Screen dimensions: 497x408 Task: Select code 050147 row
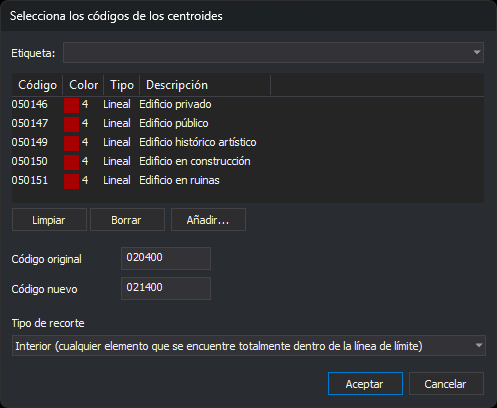[248, 123]
